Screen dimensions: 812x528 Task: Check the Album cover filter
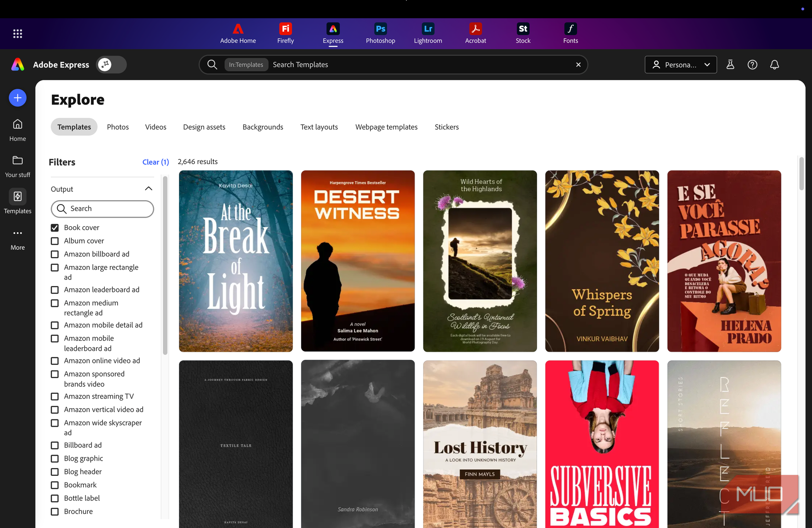click(55, 241)
